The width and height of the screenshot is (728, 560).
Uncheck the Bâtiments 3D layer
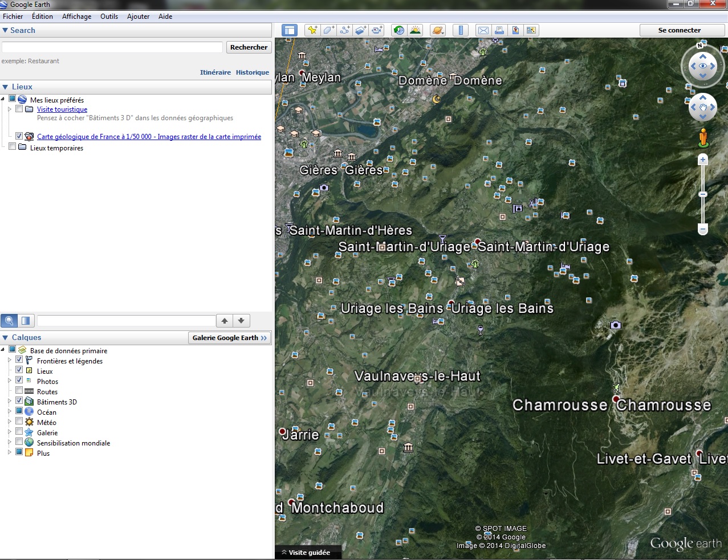[x=19, y=401]
